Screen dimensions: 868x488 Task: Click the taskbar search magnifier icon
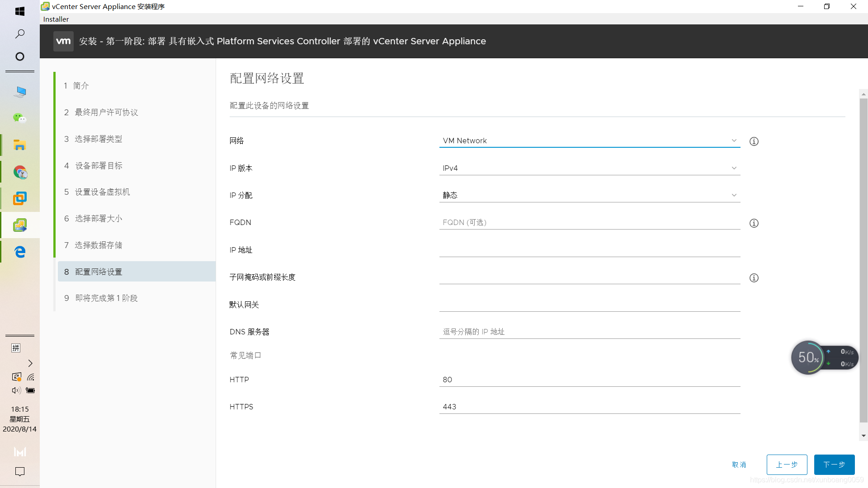pyautogui.click(x=19, y=34)
